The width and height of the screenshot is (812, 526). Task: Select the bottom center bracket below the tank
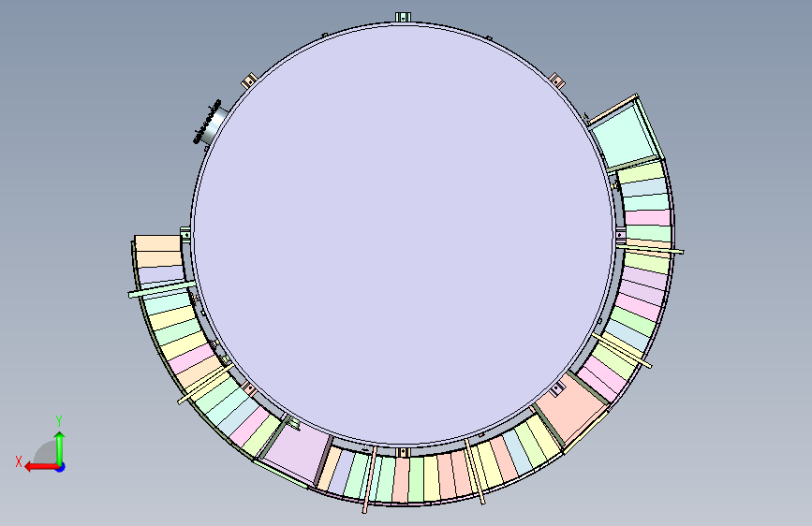[x=403, y=453]
